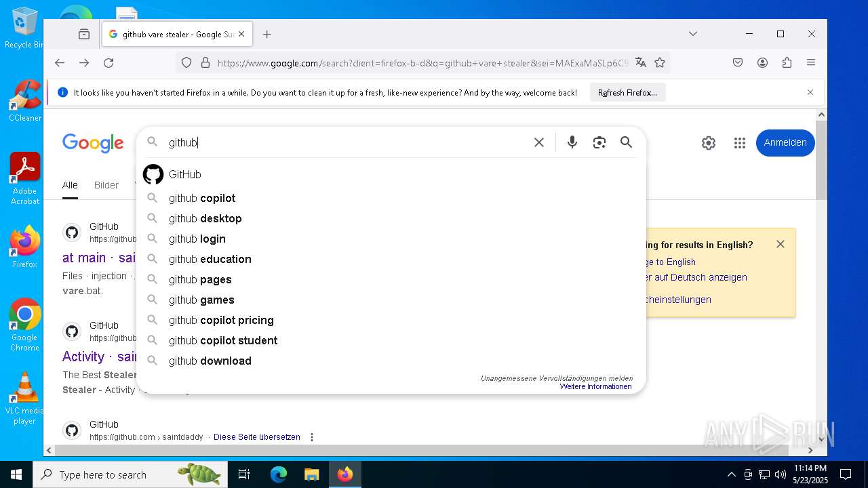Viewport: 868px width, 488px height.
Task: Click Windows taskbar search box
Action: coord(130,474)
